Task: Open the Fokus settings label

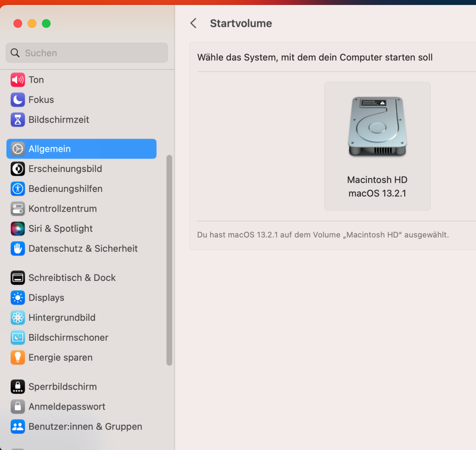Action: point(41,100)
